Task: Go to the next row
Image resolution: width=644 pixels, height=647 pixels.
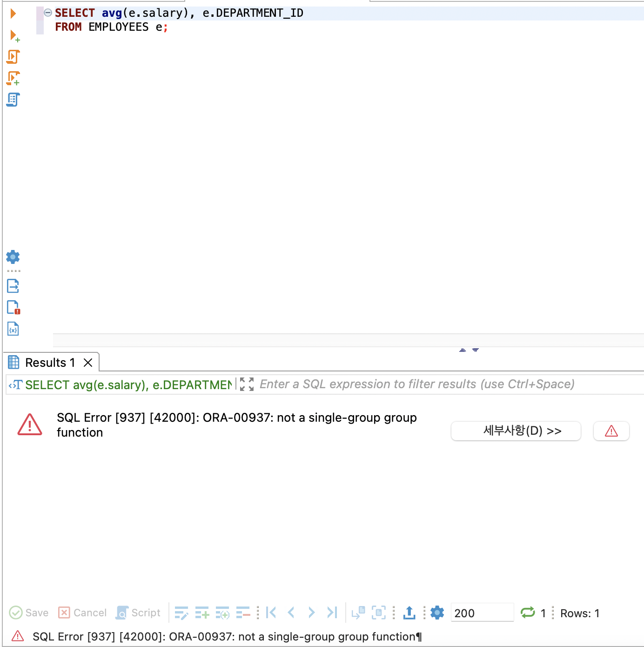Action: point(311,613)
